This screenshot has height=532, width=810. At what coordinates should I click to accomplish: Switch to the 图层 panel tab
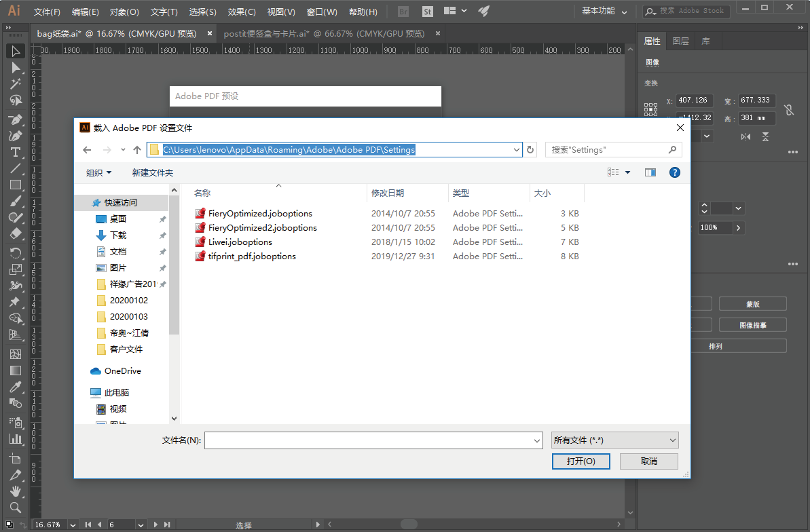coord(680,41)
